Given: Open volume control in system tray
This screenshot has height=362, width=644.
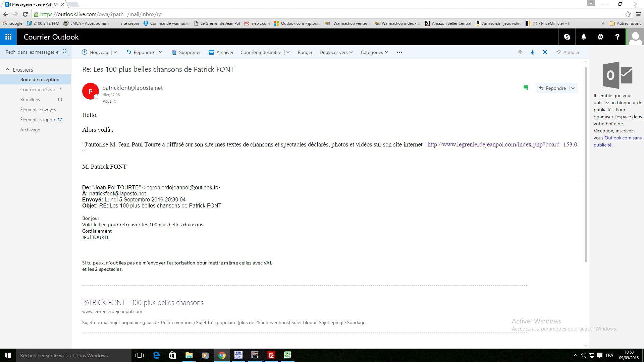Looking at the screenshot, I should pos(583,355).
